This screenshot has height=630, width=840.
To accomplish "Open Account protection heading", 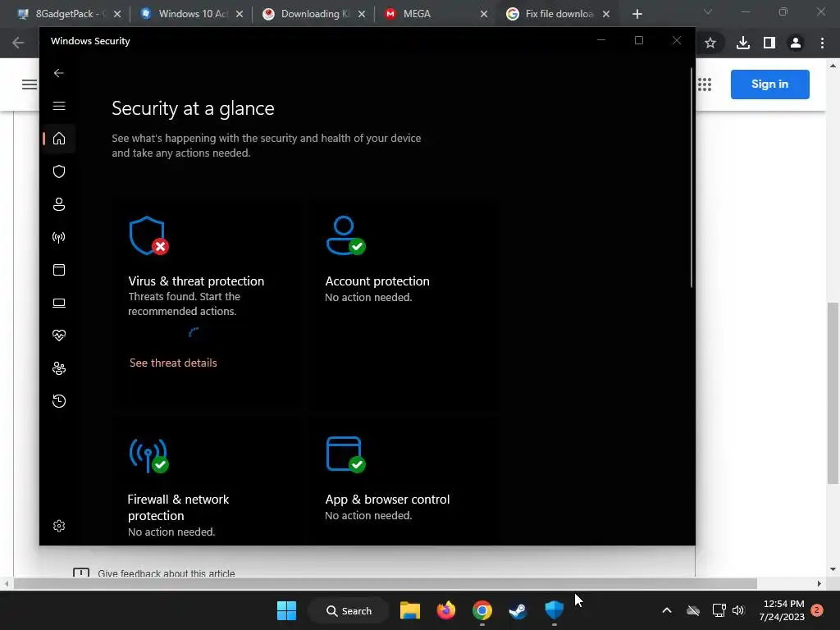I will click(377, 281).
